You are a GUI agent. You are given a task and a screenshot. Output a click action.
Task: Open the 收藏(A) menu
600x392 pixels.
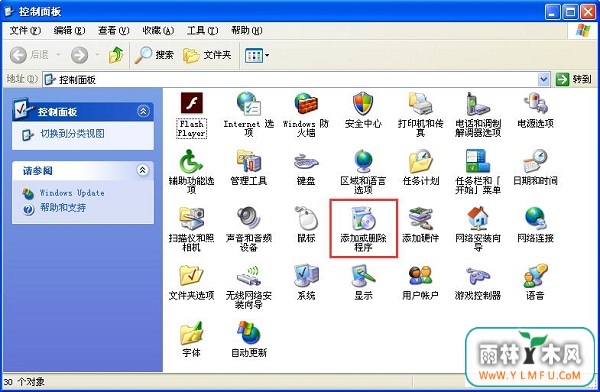(x=158, y=31)
